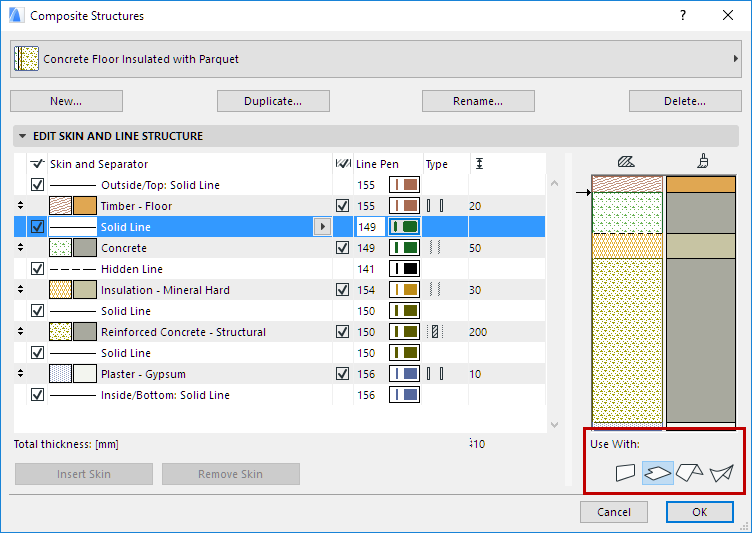Viewport: 752px width, 533px height.
Task: Click the Cancel button
Action: point(614,512)
